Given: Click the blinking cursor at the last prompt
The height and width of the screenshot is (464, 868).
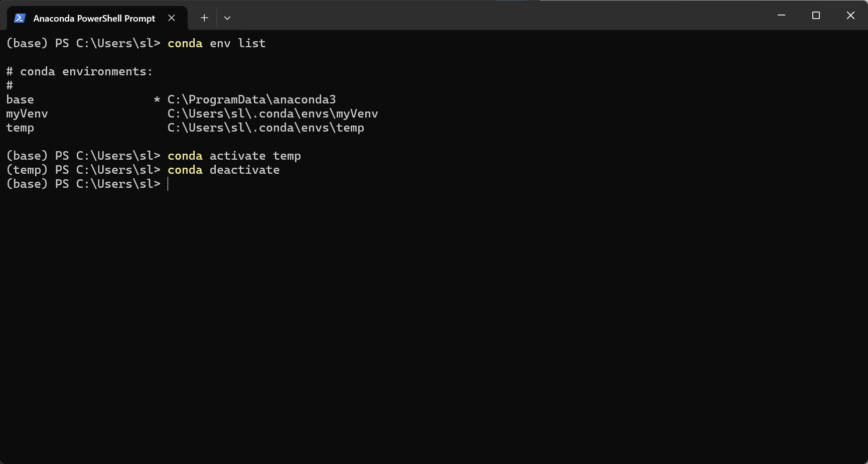Looking at the screenshot, I should 168,184.
